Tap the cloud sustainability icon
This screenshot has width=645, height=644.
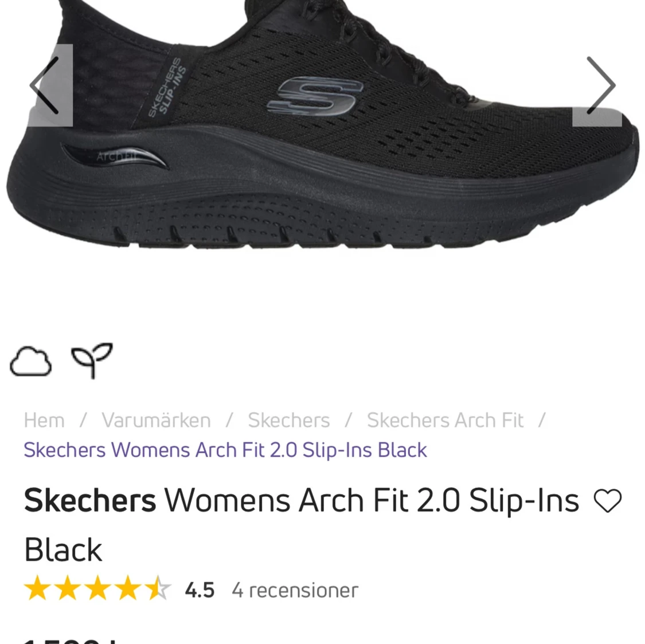coord(30,360)
